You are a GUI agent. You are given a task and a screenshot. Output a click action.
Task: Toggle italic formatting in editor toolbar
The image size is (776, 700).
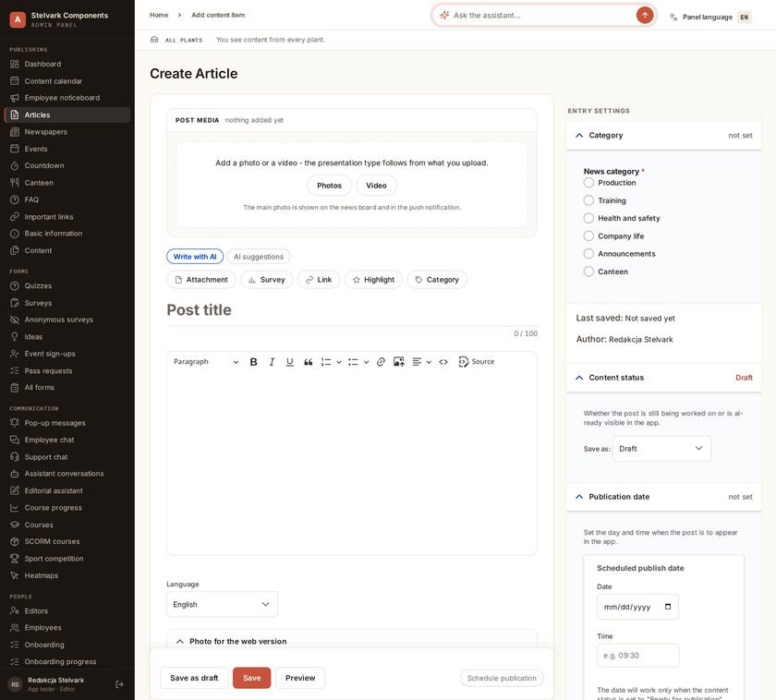tap(272, 362)
